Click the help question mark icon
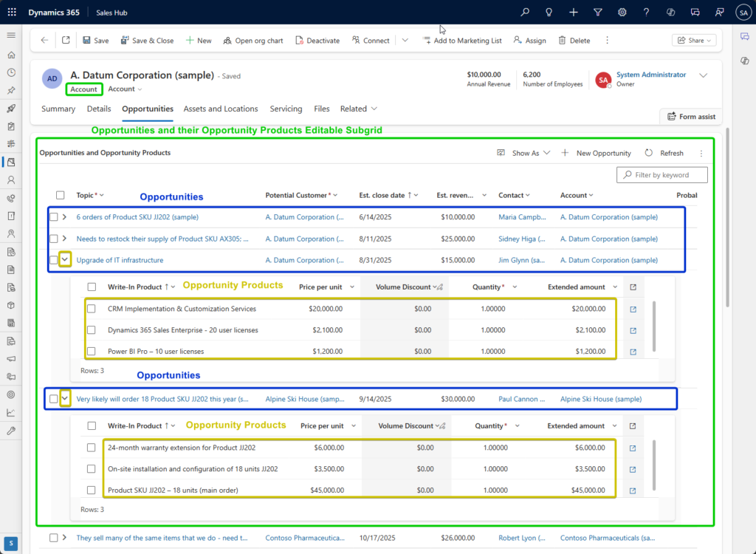 pos(646,13)
